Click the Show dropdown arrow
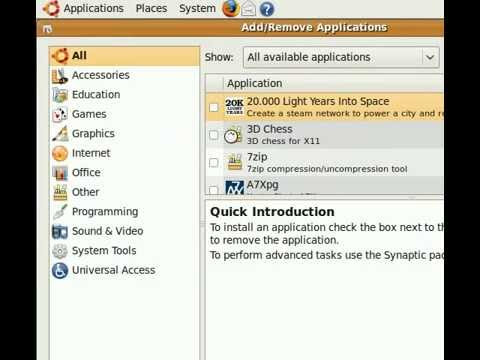Image resolution: width=480 pixels, height=360 pixels. pyautogui.click(x=430, y=57)
